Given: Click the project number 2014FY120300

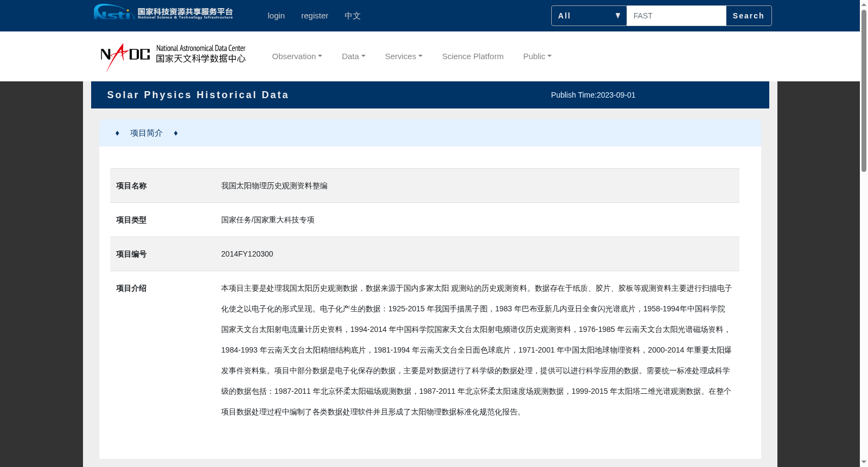Looking at the screenshot, I should 247,254.
